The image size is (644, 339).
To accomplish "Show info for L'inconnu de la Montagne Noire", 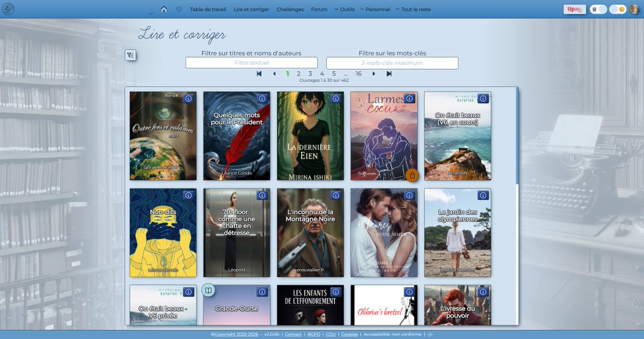I will point(335,196).
